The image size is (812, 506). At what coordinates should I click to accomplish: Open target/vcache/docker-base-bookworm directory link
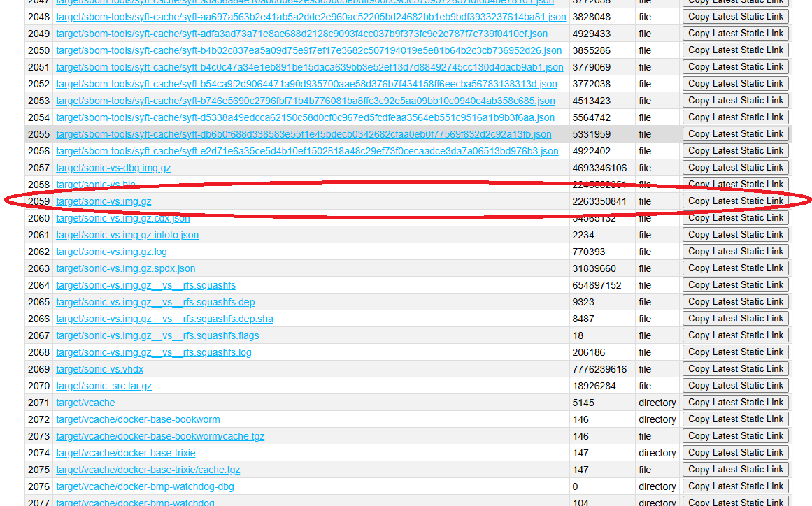coord(138,419)
